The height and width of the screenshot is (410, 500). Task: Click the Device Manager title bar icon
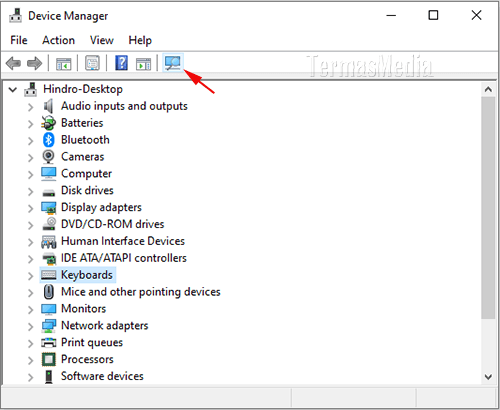point(15,16)
